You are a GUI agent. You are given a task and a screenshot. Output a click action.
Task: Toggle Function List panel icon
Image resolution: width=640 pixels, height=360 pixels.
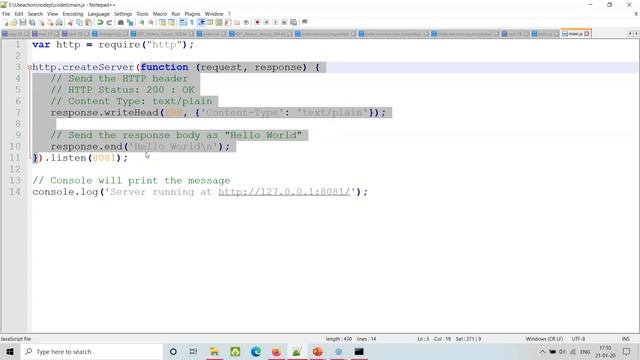point(228,22)
